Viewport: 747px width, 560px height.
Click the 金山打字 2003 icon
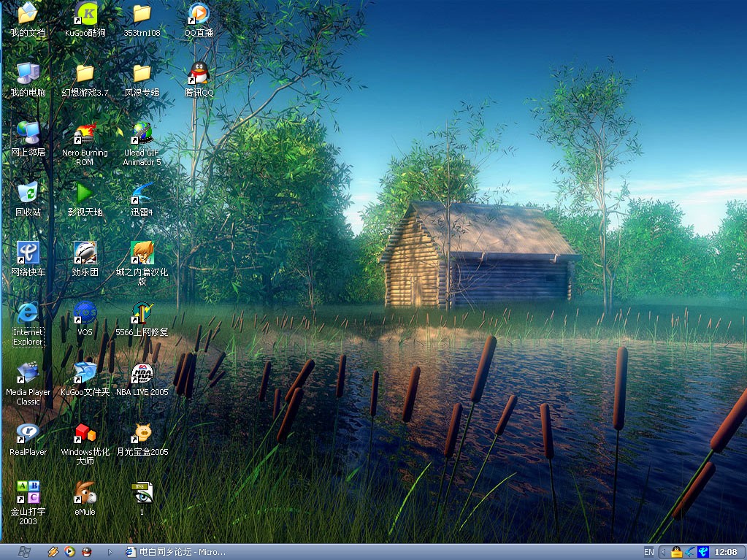[28, 493]
